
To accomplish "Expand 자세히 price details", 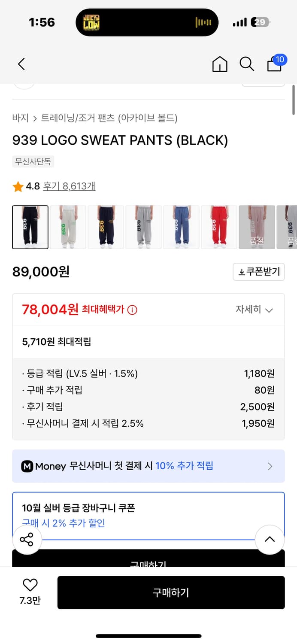I will pyautogui.click(x=254, y=310).
